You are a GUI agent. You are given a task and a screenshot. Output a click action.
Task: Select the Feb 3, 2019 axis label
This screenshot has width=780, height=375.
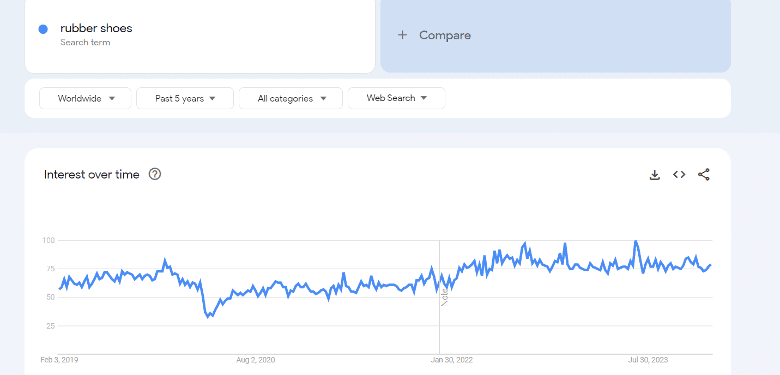click(59, 360)
